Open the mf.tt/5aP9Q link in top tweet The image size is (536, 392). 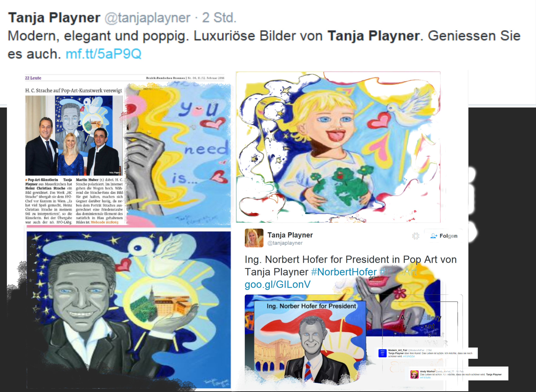tap(104, 54)
